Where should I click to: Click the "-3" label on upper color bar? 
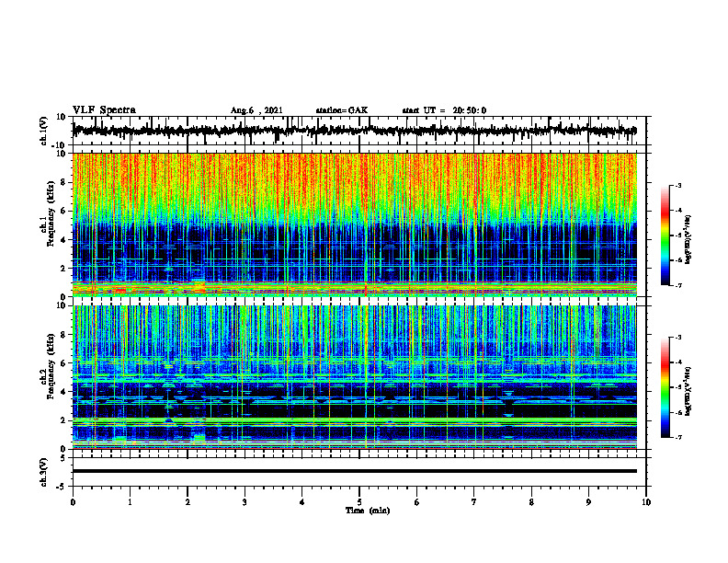point(678,186)
